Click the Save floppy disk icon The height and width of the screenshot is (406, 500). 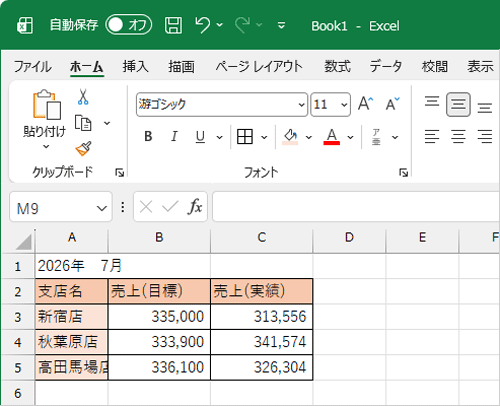(173, 25)
